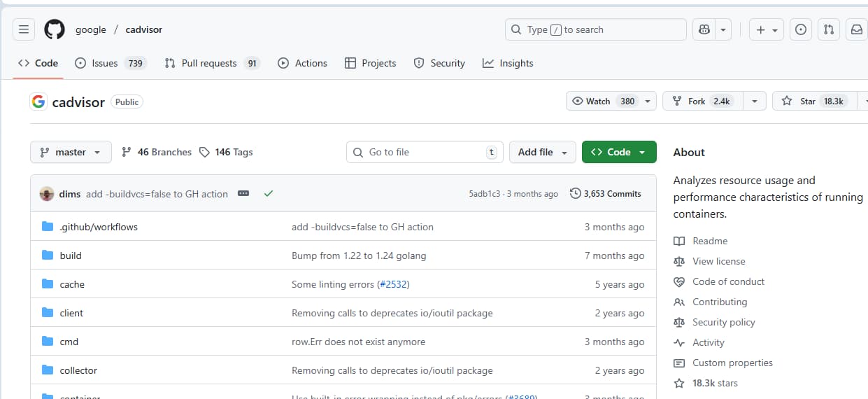Open the hamburger navigation menu
Screen dimensions: 868x399
[24, 29]
